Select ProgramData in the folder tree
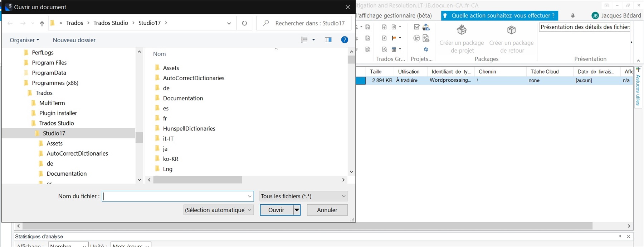The height and width of the screenshot is (247, 644). pyautogui.click(x=49, y=72)
